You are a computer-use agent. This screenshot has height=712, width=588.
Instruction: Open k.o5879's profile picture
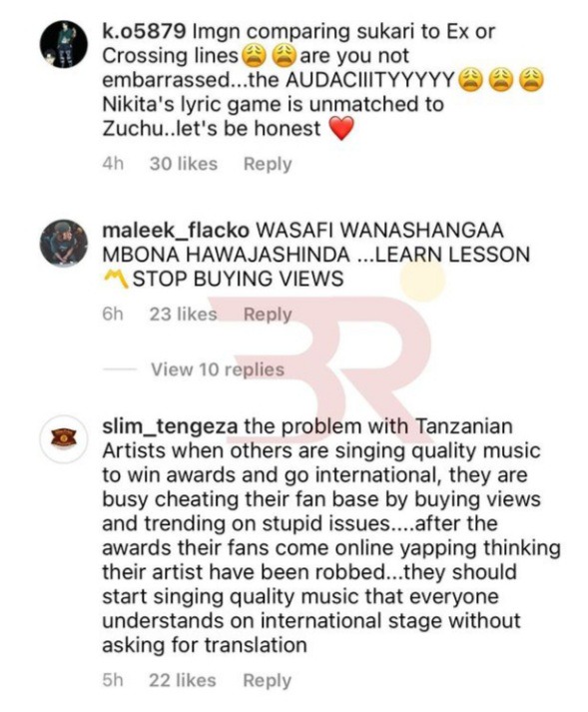coord(64,45)
